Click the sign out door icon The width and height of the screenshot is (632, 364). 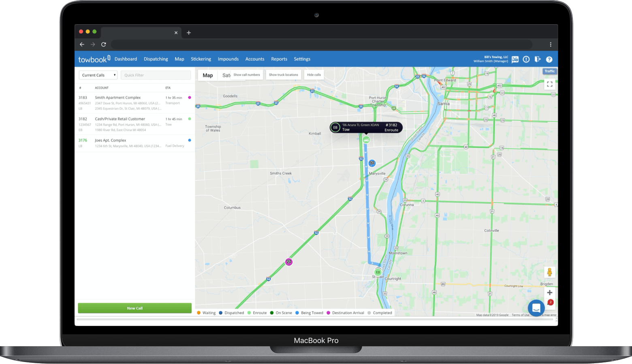click(538, 60)
